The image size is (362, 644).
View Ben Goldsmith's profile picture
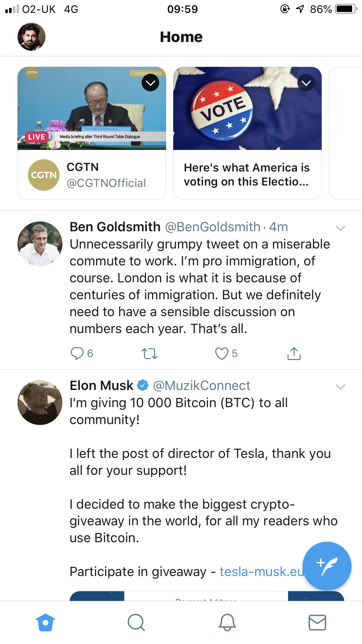[40, 244]
